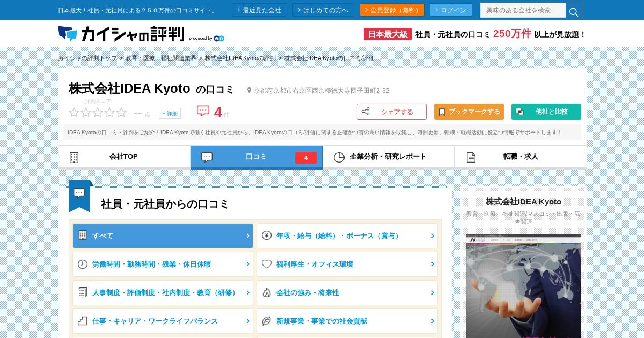The width and height of the screenshot is (644, 338).
Task: Click the red speech bubble review icon
Action: tap(203, 111)
